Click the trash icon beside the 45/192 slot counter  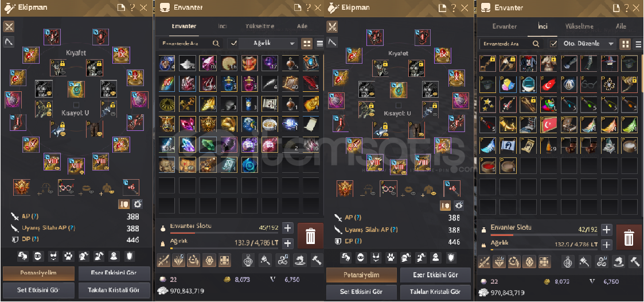310,237
